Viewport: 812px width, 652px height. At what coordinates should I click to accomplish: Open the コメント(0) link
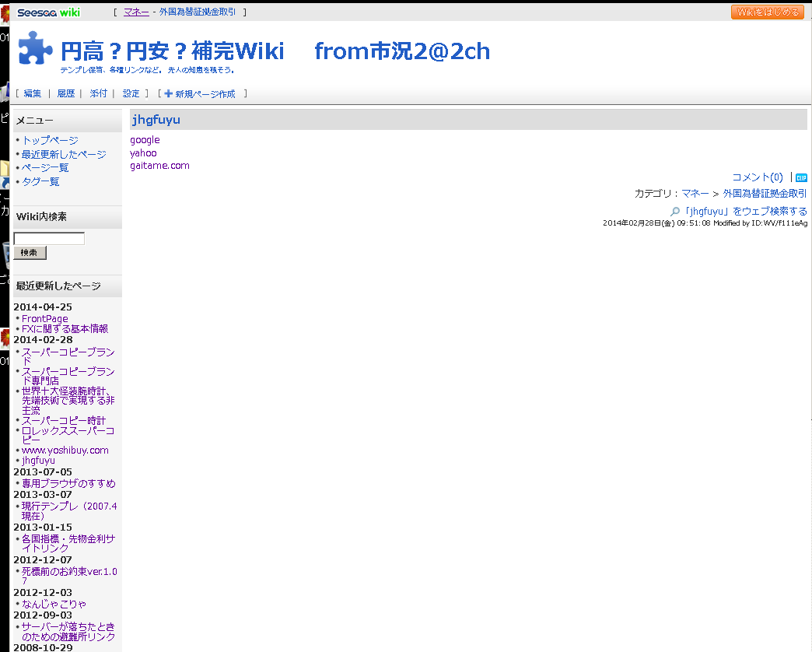(x=758, y=177)
